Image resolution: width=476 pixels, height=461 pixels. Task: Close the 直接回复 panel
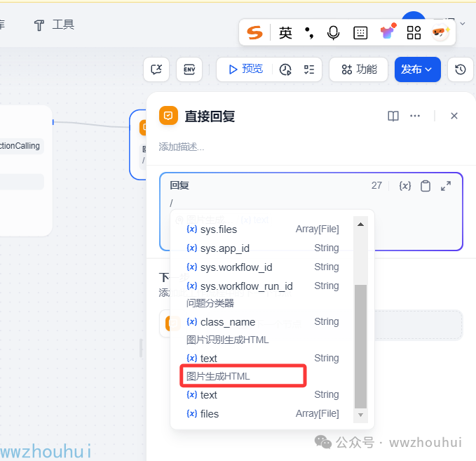(454, 116)
